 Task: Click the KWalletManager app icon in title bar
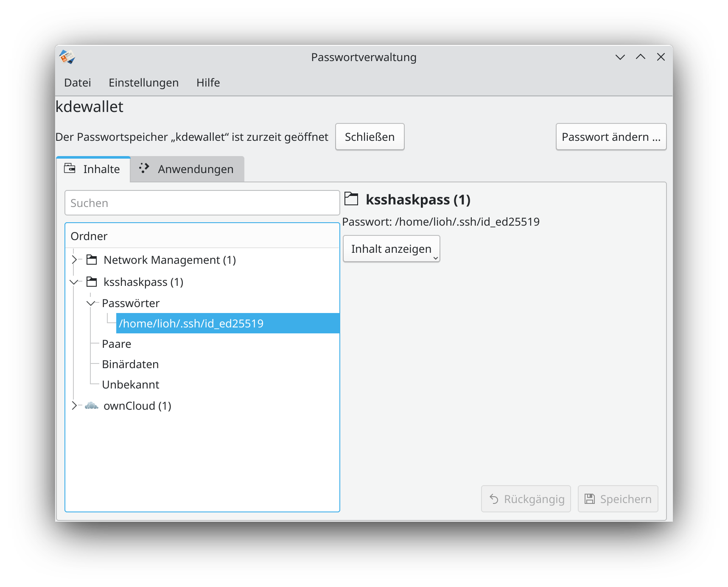point(67,57)
